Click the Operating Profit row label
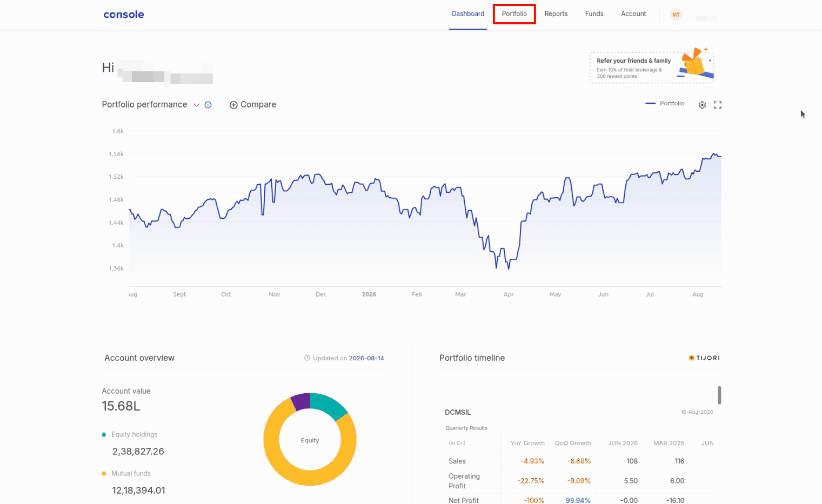The image size is (822, 504). tap(464, 481)
